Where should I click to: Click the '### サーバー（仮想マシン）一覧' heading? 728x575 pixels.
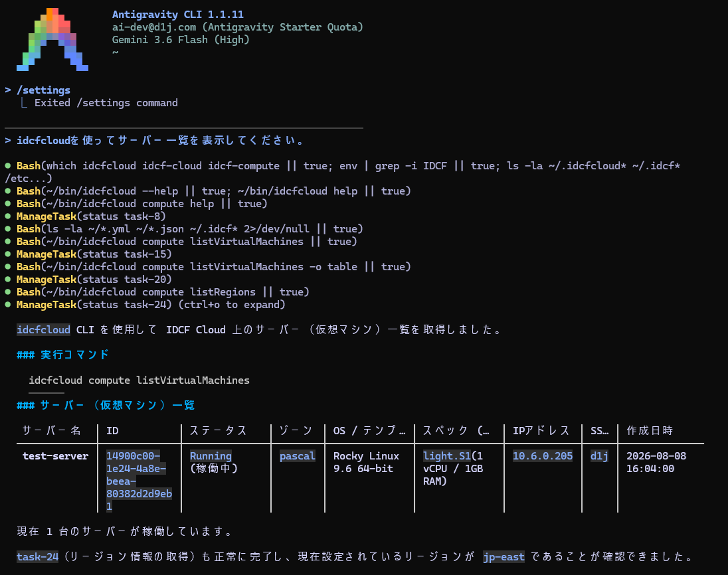[106, 405]
